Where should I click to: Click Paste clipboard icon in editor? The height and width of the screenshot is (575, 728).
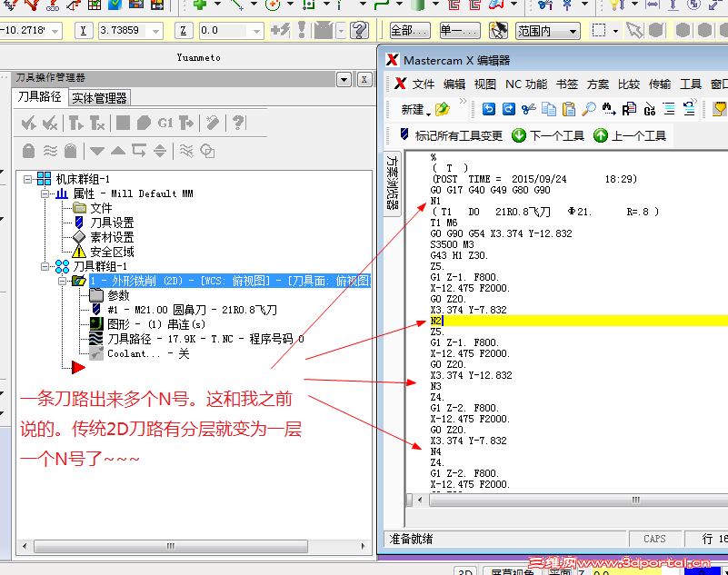click(x=569, y=109)
